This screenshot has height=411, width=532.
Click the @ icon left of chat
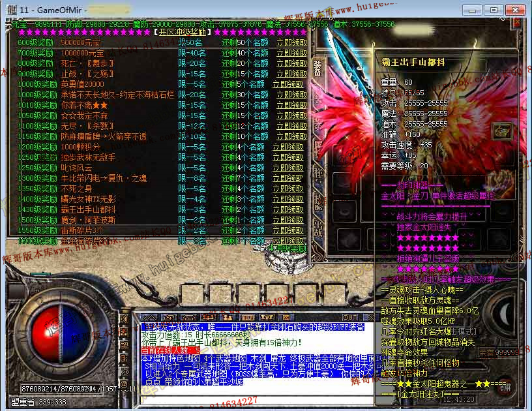(x=124, y=385)
